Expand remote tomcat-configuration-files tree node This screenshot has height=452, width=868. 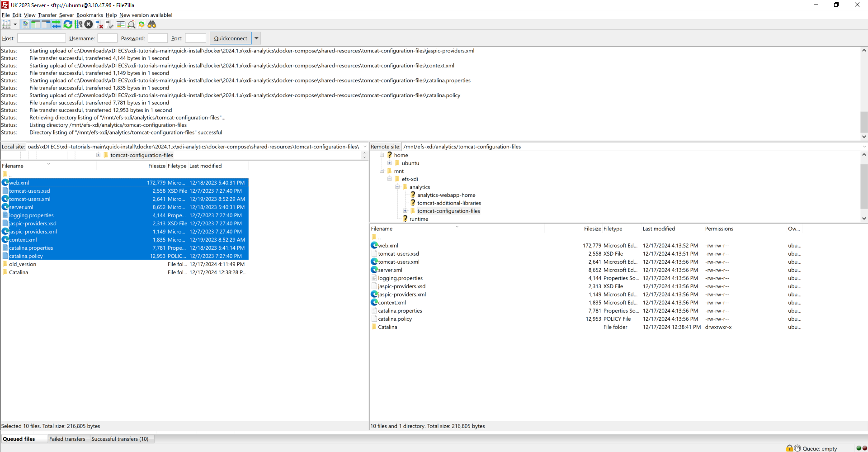click(x=405, y=211)
